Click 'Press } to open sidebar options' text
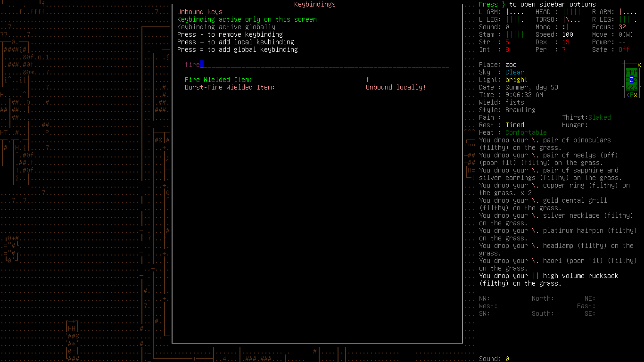644x362 pixels. point(537,4)
